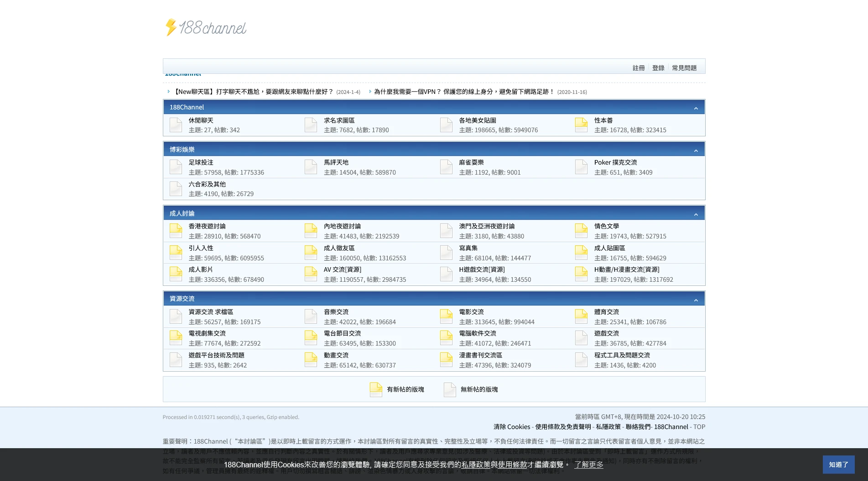This screenshot has height=481, width=868.
Task: Click the yellow folder icon beside 成人影片
Action: coord(176,274)
